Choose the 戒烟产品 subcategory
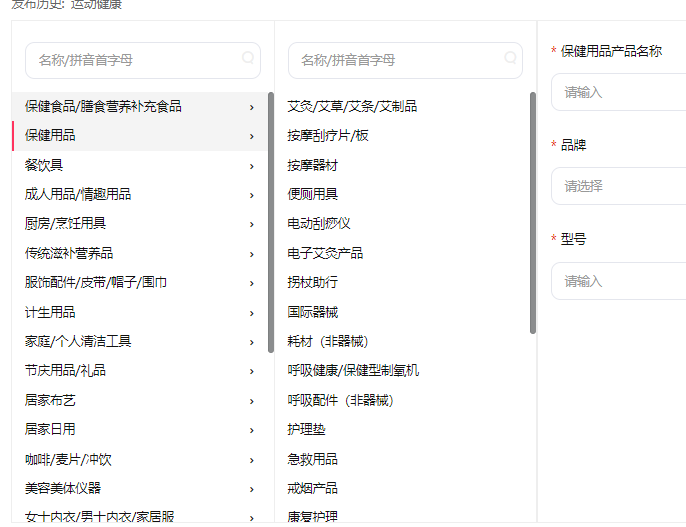686x527 pixels. pos(312,488)
